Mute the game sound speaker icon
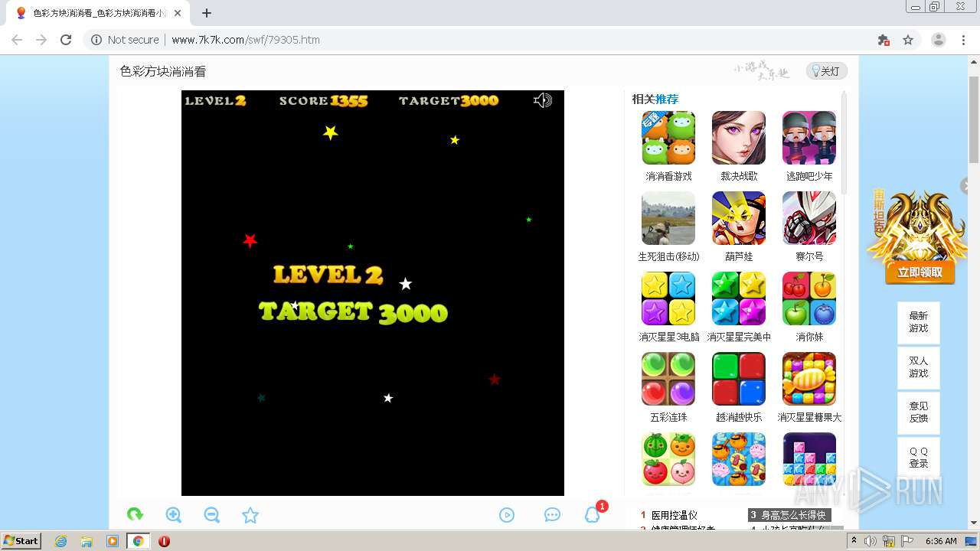The width and height of the screenshot is (980, 551). tap(543, 100)
